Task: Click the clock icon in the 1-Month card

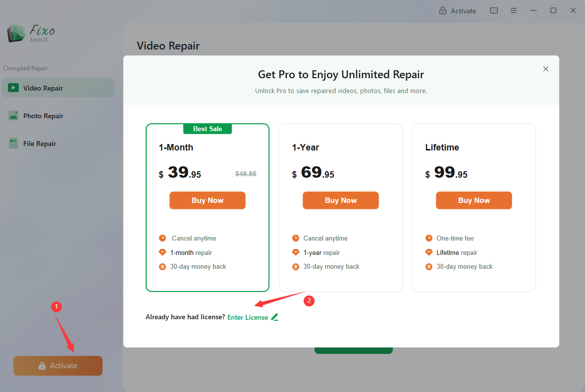Action: (162, 238)
